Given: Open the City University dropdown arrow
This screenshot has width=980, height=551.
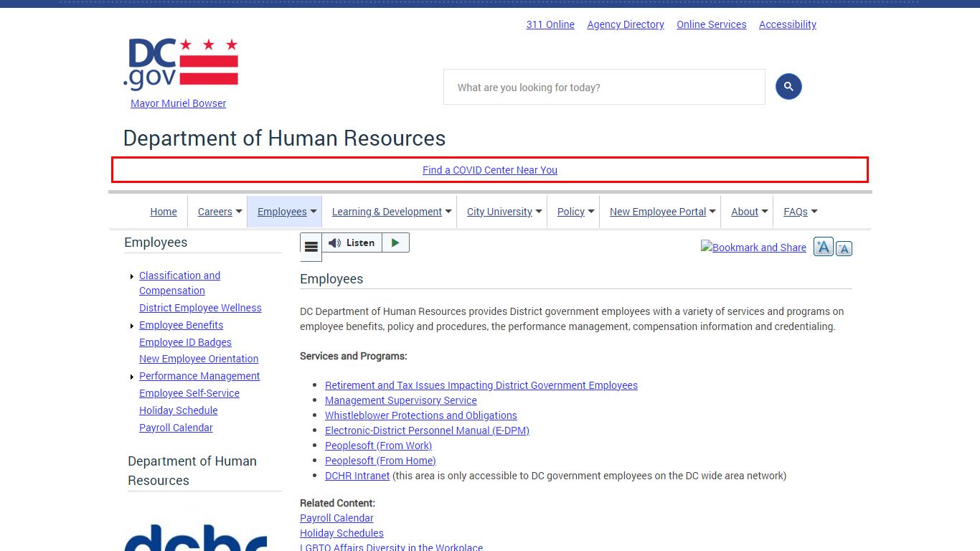Looking at the screenshot, I should point(539,212).
